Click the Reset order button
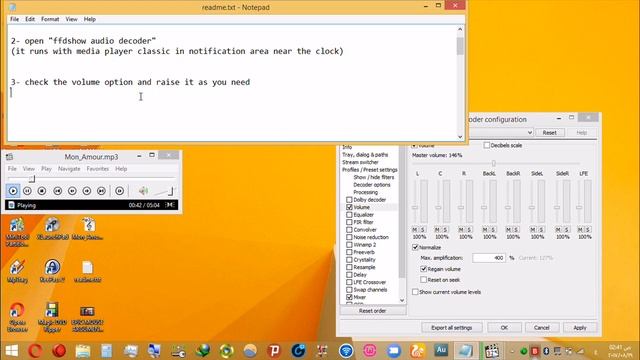The height and width of the screenshot is (360, 640). click(x=373, y=311)
